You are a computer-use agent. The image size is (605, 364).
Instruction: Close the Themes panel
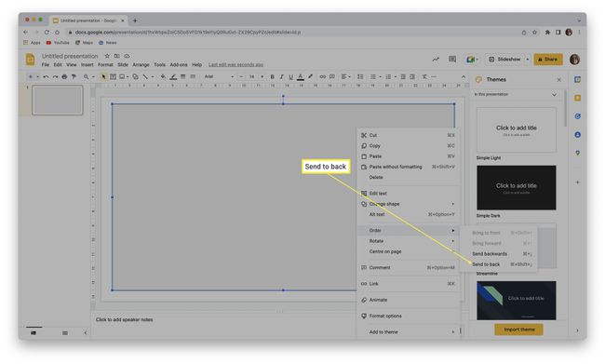pos(559,80)
